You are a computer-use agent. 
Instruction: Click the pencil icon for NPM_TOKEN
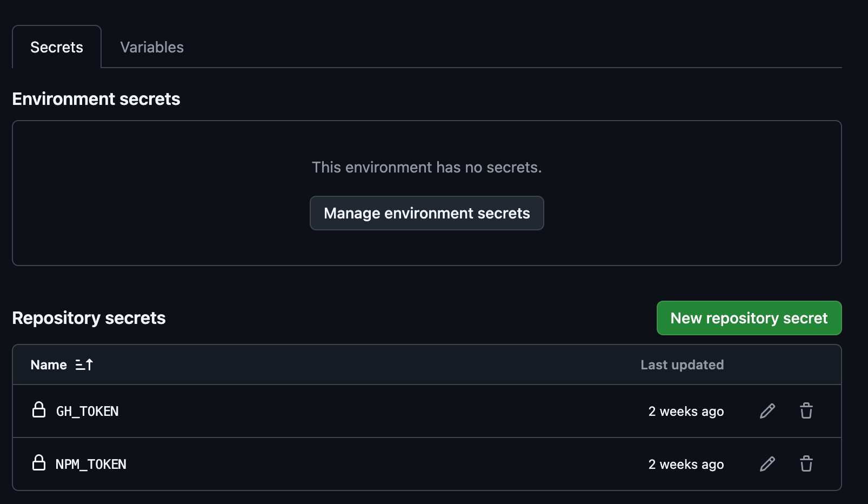[x=767, y=464]
